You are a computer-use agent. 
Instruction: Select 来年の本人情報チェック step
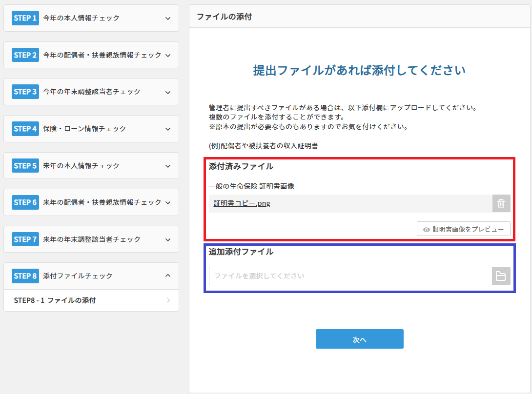91,165
